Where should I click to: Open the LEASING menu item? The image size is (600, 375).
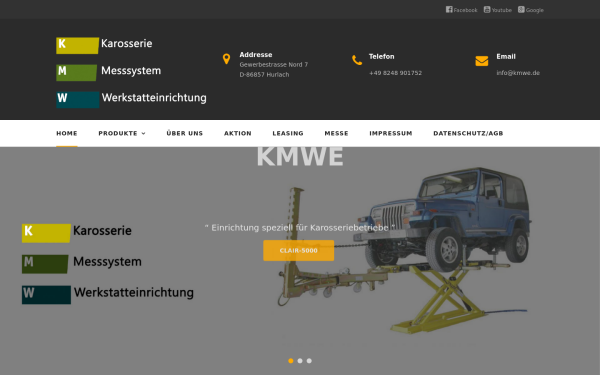[288, 133]
